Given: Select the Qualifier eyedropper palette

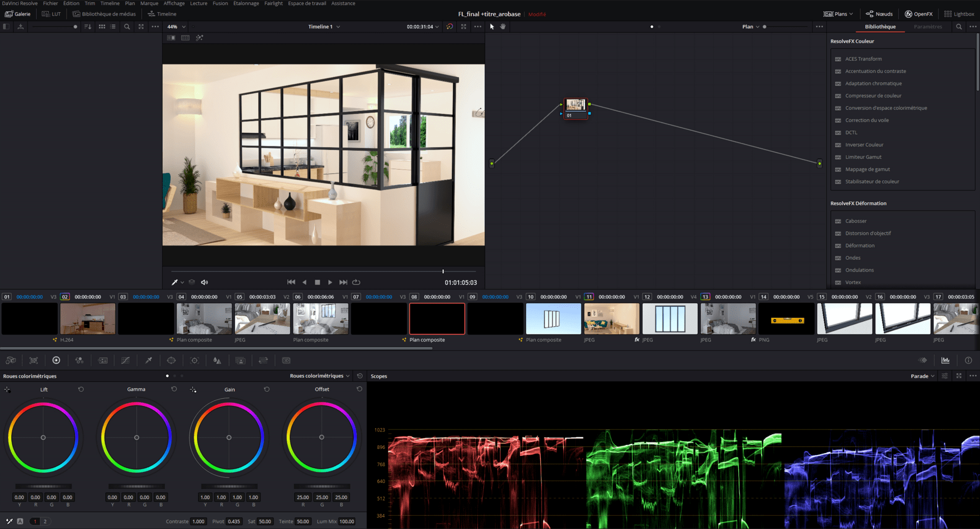Looking at the screenshot, I should [x=149, y=360].
